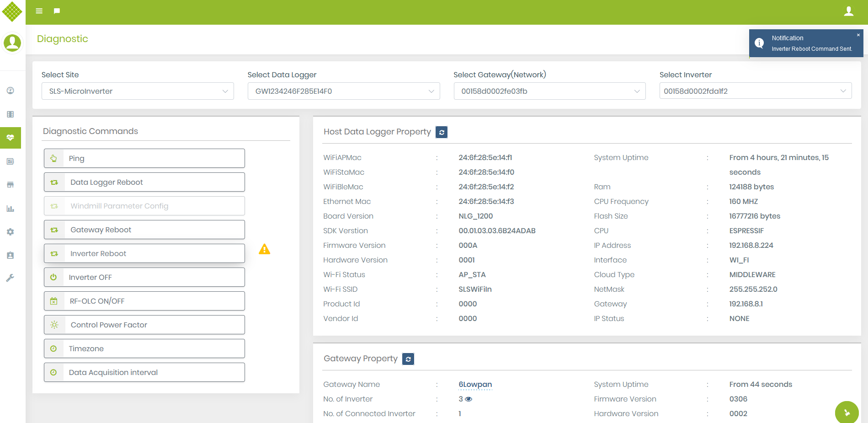
Task: Expand the Select Data Logger dropdown
Action: 343,91
